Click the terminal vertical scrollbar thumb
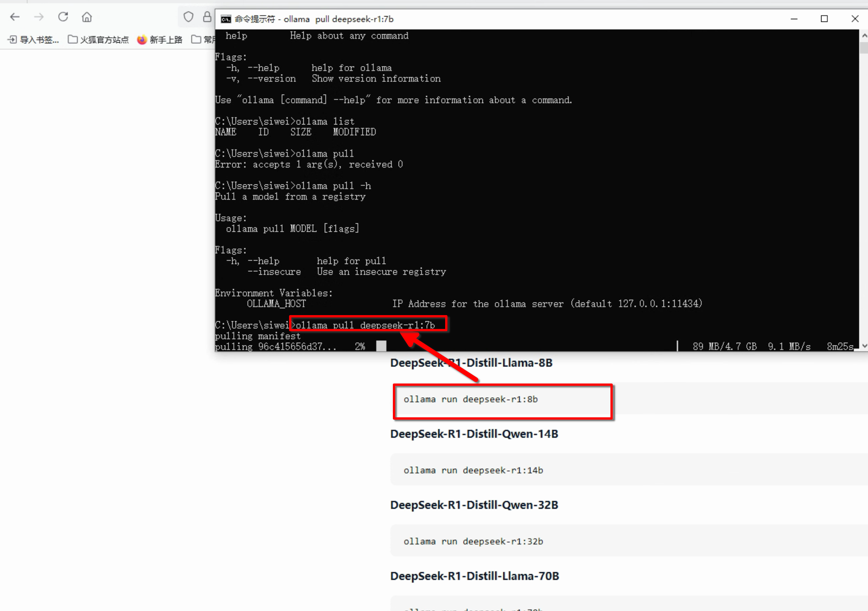868x611 pixels. click(x=864, y=48)
